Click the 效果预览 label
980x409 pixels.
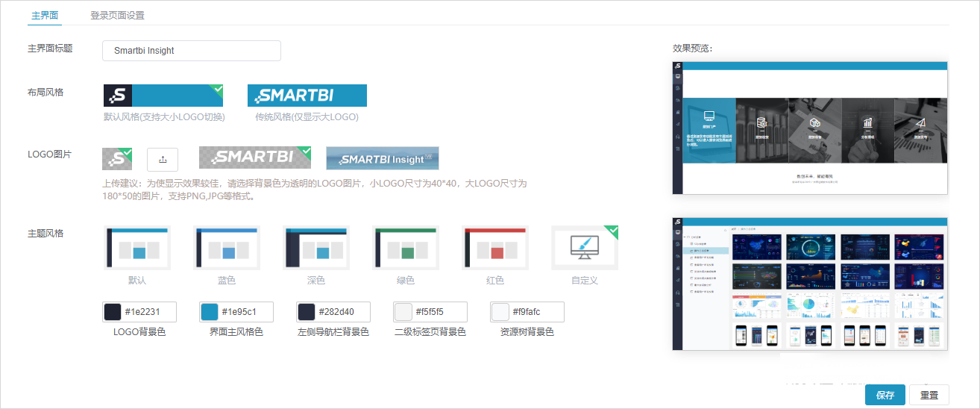tap(693, 49)
